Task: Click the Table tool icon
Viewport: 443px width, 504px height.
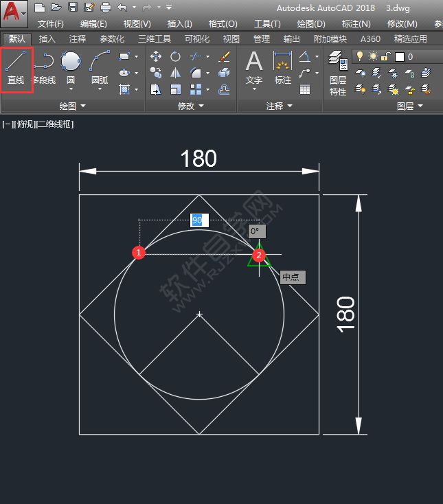Action: click(x=305, y=90)
